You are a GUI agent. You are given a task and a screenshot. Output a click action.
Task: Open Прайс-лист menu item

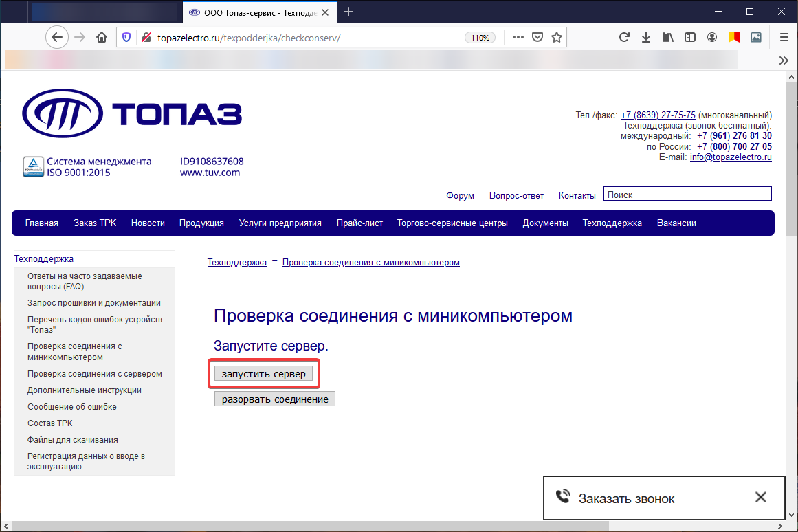(x=359, y=223)
